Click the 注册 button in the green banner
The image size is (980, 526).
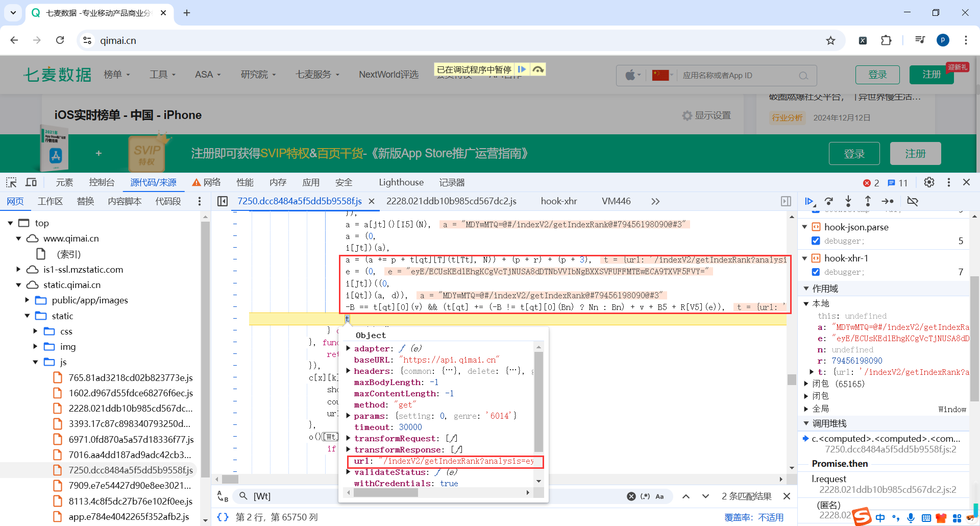click(x=915, y=154)
